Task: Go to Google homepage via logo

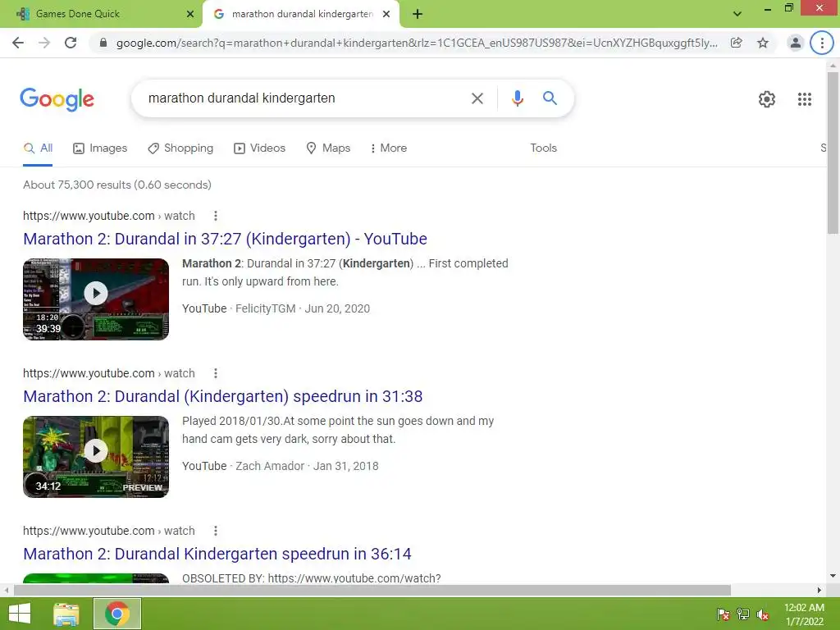Action: [x=57, y=99]
